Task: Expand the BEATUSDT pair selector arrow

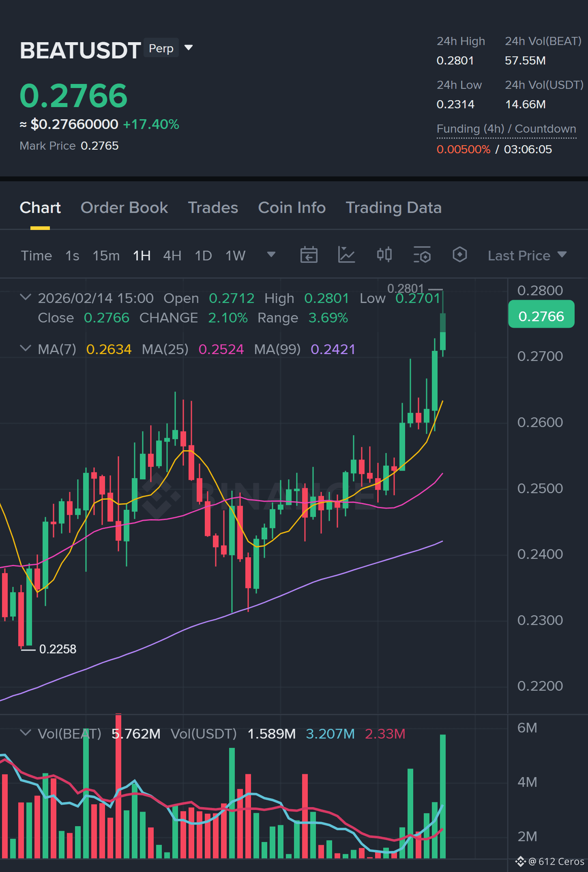Action: 189,48
